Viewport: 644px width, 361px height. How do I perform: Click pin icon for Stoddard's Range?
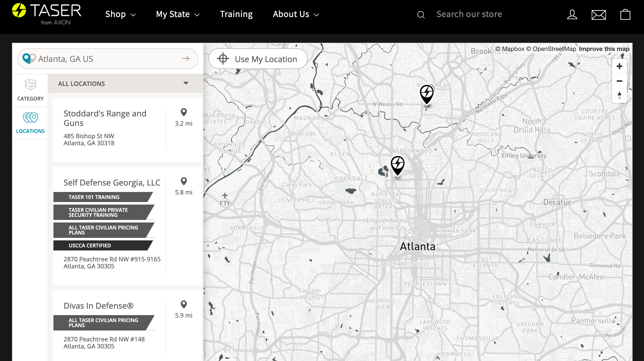click(x=184, y=112)
